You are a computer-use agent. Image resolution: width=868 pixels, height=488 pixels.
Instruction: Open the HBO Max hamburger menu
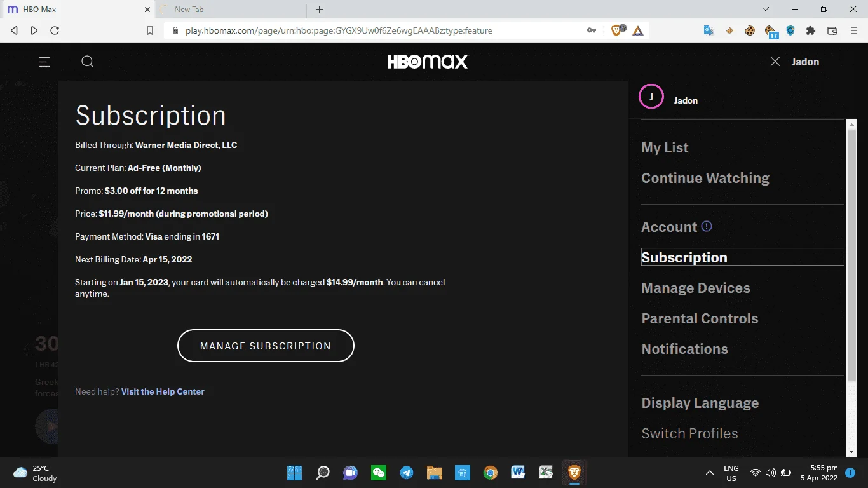pyautogui.click(x=44, y=62)
